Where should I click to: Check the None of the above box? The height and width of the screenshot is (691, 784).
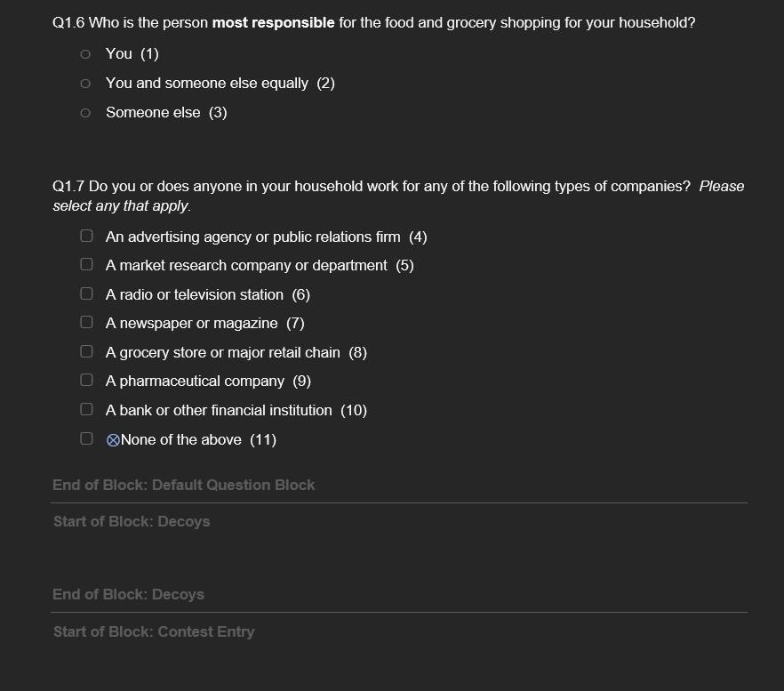(86, 438)
